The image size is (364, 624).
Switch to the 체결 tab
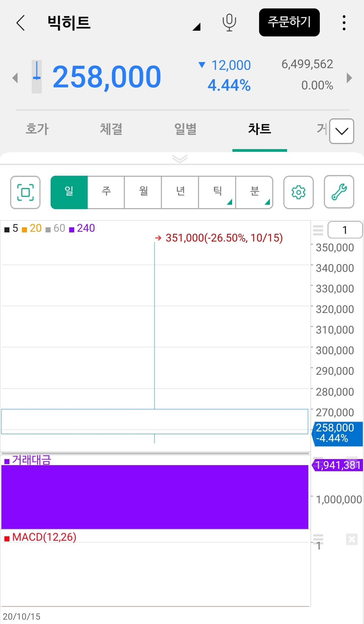(x=111, y=129)
